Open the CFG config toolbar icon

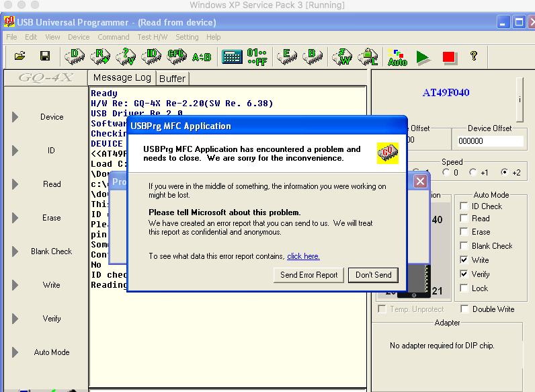[177, 56]
